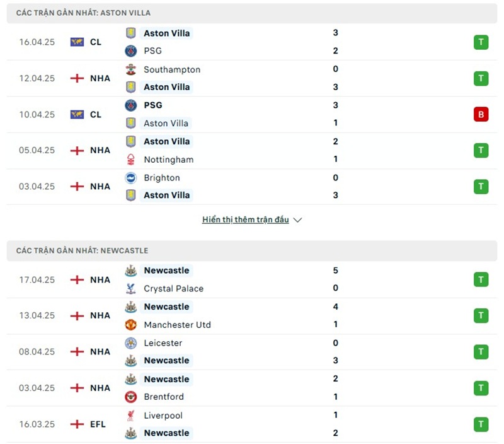
Task: Open the 12.04.25 Southampton vs Aston Villa row
Action: (252, 78)
